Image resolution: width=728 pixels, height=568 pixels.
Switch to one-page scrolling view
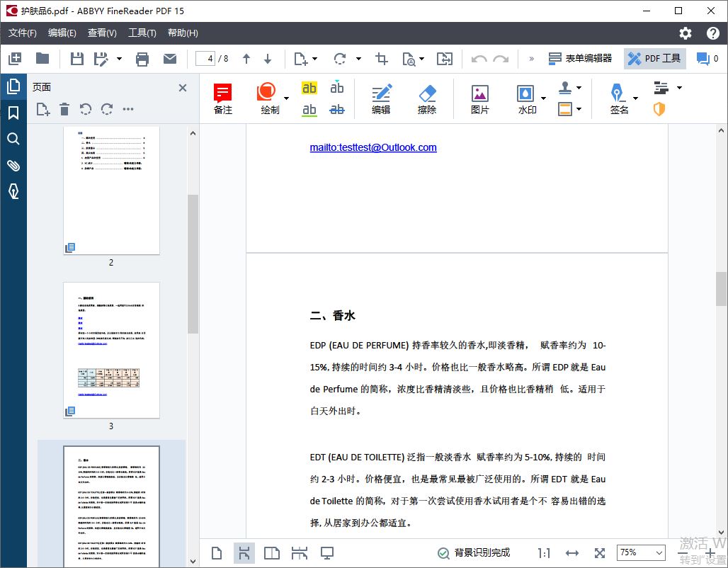click(244, 553)
